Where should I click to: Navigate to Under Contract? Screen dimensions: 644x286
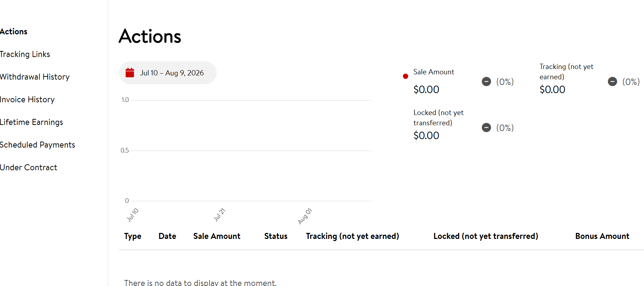point(28,167)
